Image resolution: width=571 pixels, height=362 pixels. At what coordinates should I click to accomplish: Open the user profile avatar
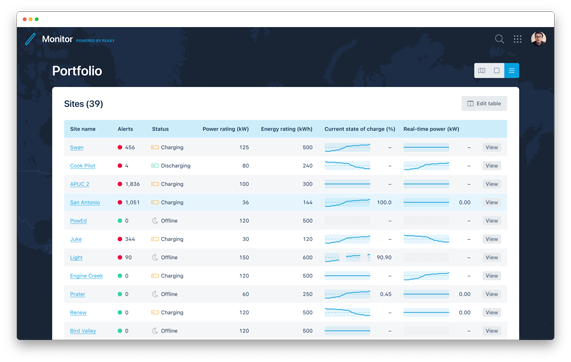(x=538, y=39)
